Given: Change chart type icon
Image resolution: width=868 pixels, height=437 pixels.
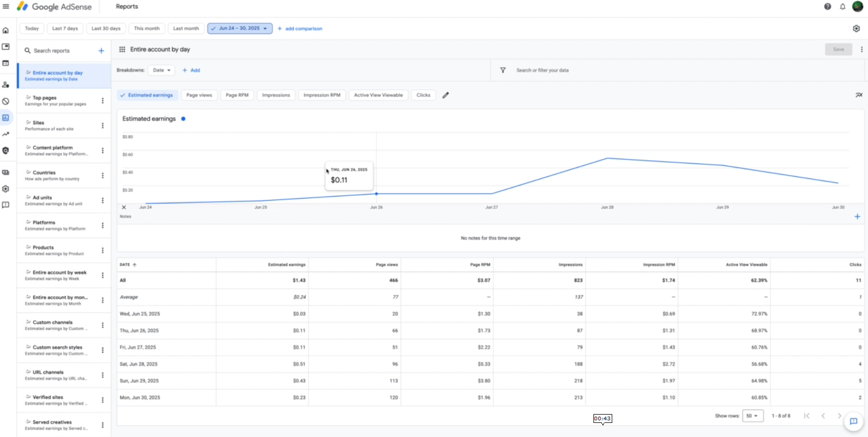Looking at the screenshot, I should tap(859, 95).
